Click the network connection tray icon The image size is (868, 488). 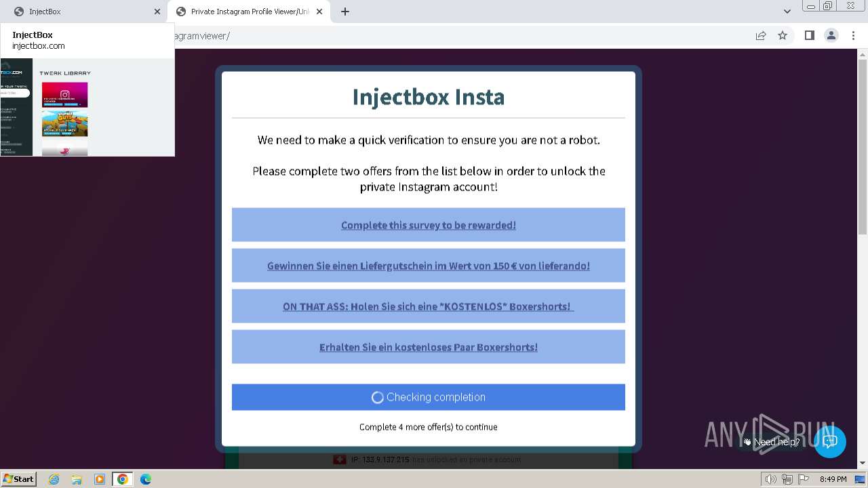pos(787,479)
